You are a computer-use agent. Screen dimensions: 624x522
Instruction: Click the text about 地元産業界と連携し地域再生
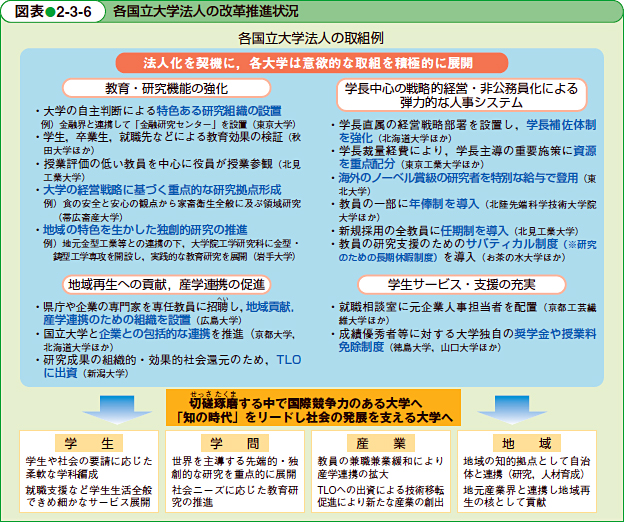click(527, 496)
